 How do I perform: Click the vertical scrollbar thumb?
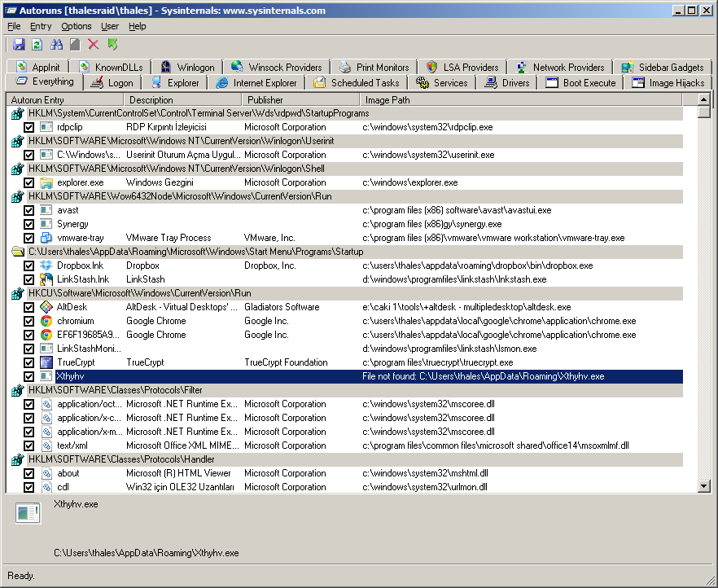point(704,112)
